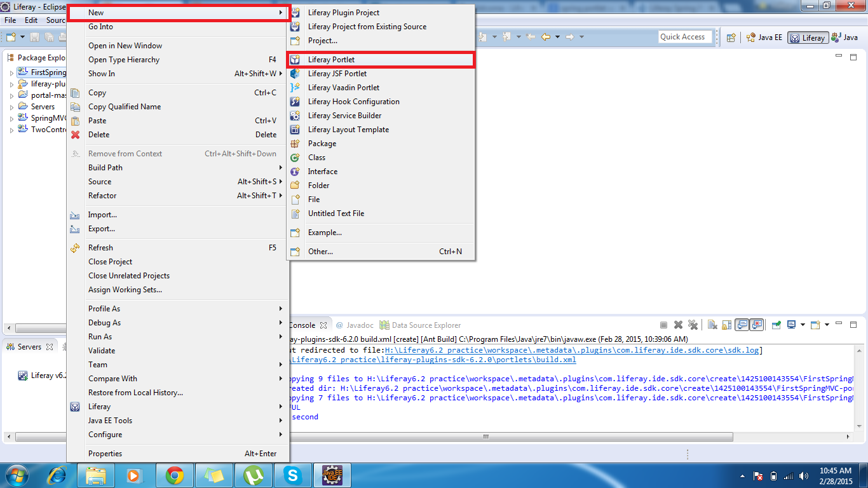Open the Open Console dropdown arrow
This screenshot has width=868, height=488.
point(827,325)
